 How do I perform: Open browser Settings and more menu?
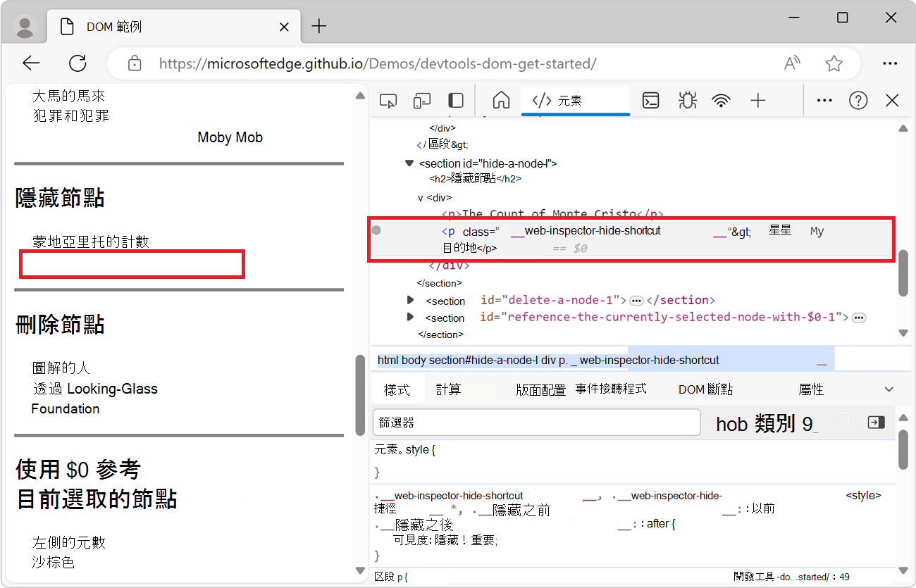891,63
